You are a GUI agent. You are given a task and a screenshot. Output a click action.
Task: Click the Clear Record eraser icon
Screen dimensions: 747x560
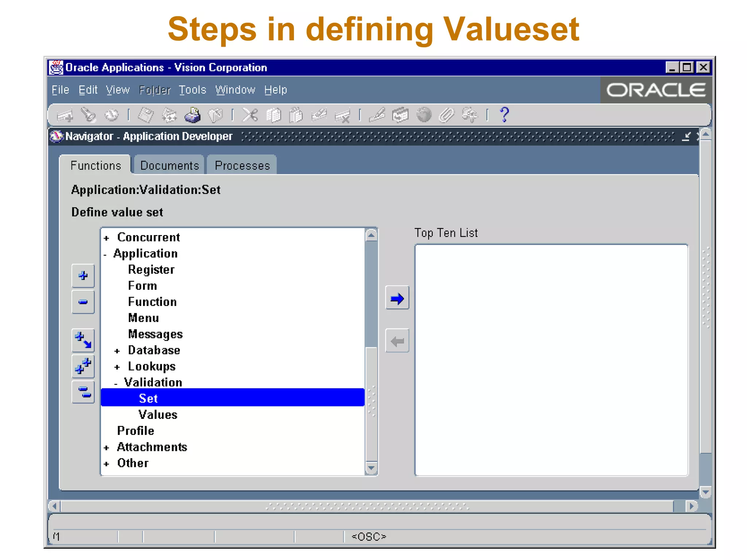tap(319, 115)
